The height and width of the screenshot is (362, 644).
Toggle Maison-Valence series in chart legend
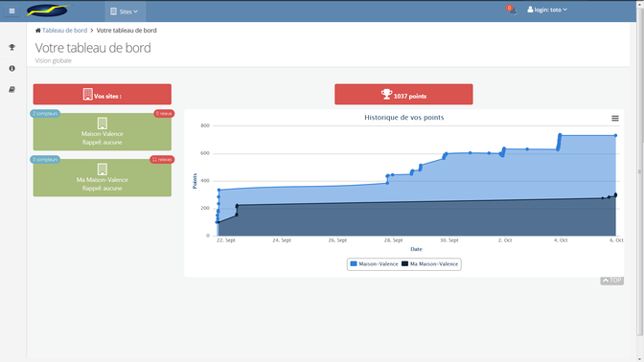click(x=374, y=264)
